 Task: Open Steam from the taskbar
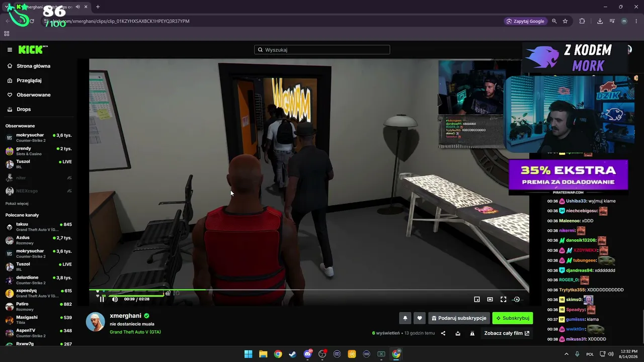pyautogui.click(x=292, y=354)
